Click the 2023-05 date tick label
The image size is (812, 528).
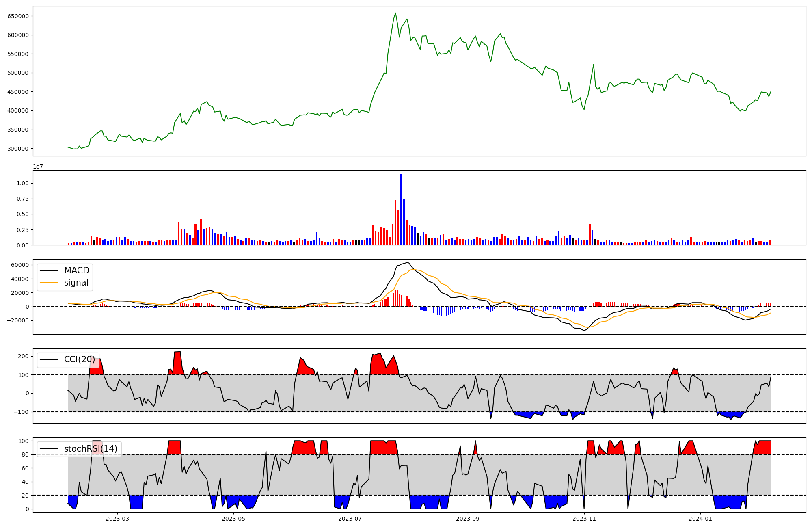coord(234,519)
